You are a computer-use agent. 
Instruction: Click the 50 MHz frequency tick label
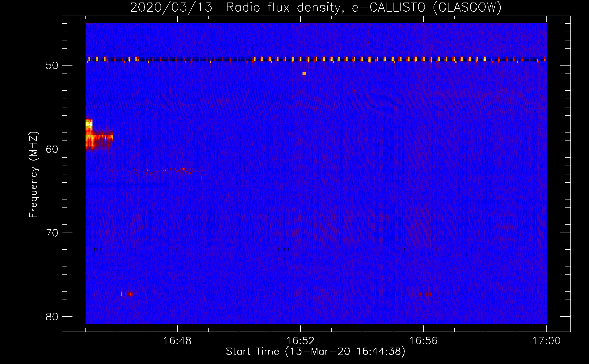(x=52, y=66)
